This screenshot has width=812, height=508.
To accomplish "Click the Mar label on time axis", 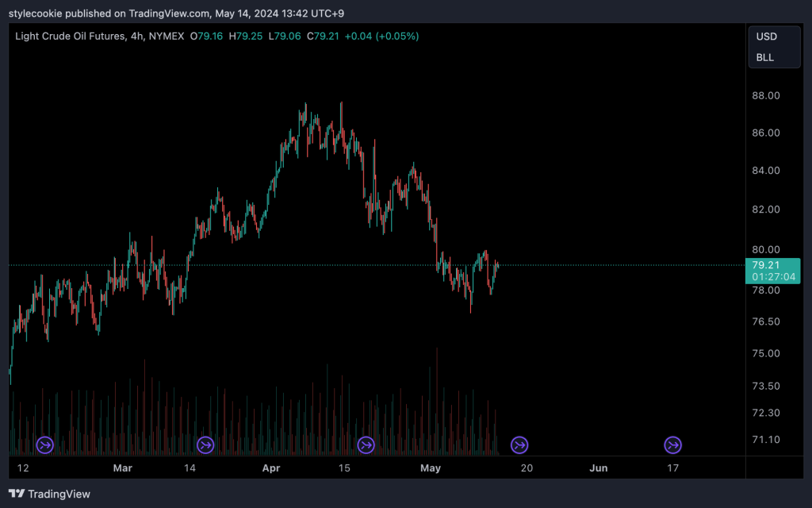I will [122, 468].
